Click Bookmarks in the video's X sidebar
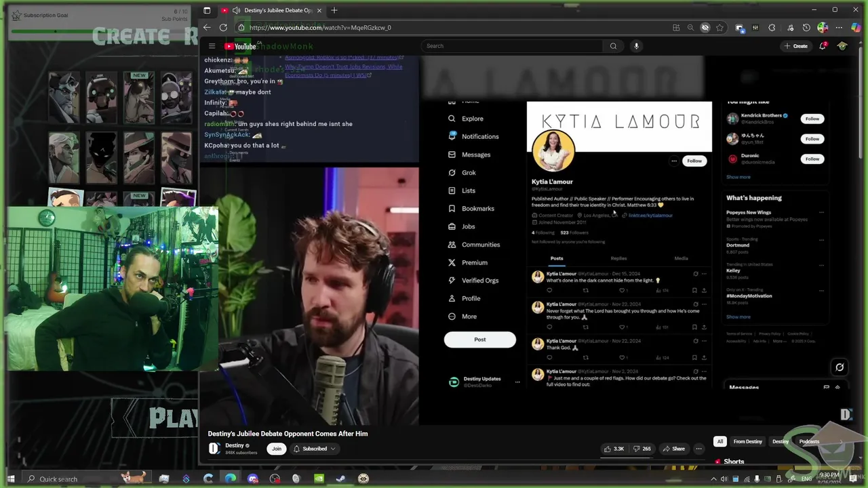Viewport: 868px width, 488px height. click(x=477, y=209)
